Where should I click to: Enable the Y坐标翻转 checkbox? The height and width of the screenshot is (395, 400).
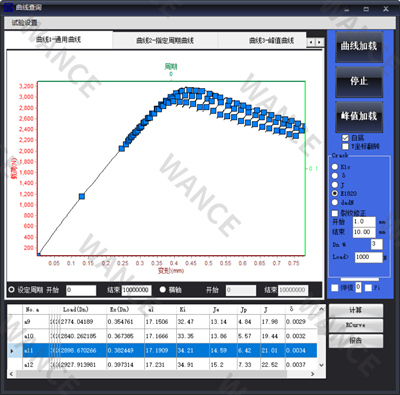(x=345, y=147)
